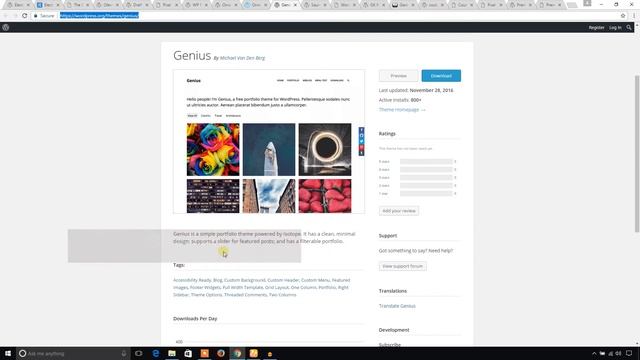Click the Facebook share icon in the theme preview
This screenshot has height=360, width=640.
361,130
